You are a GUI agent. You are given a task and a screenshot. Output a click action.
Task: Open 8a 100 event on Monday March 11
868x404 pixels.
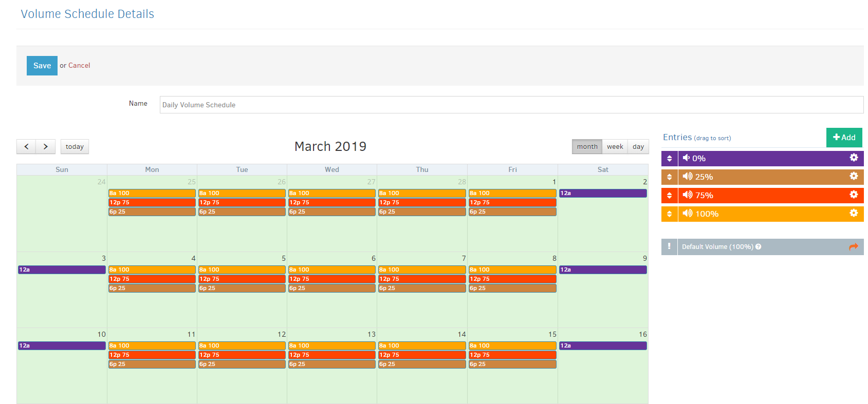152,346
